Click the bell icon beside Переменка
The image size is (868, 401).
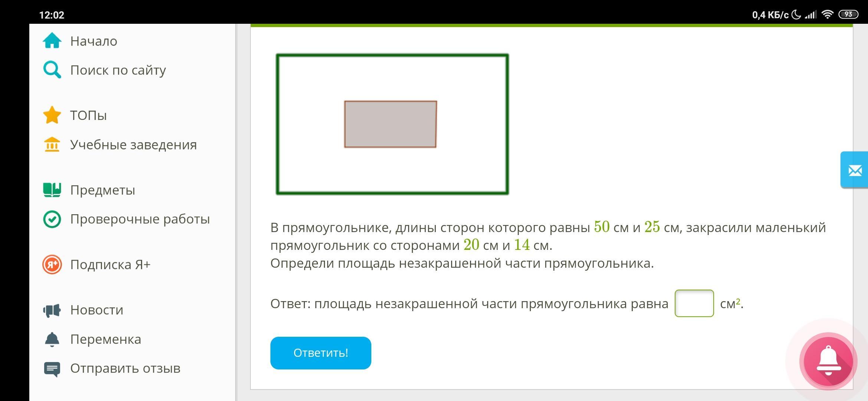(x=52, y=339)
